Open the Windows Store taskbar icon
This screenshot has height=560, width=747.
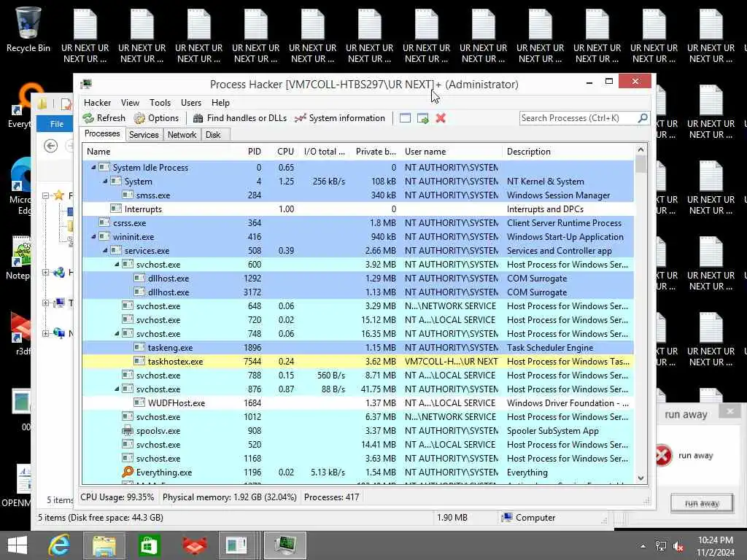[x=149, y=545]
